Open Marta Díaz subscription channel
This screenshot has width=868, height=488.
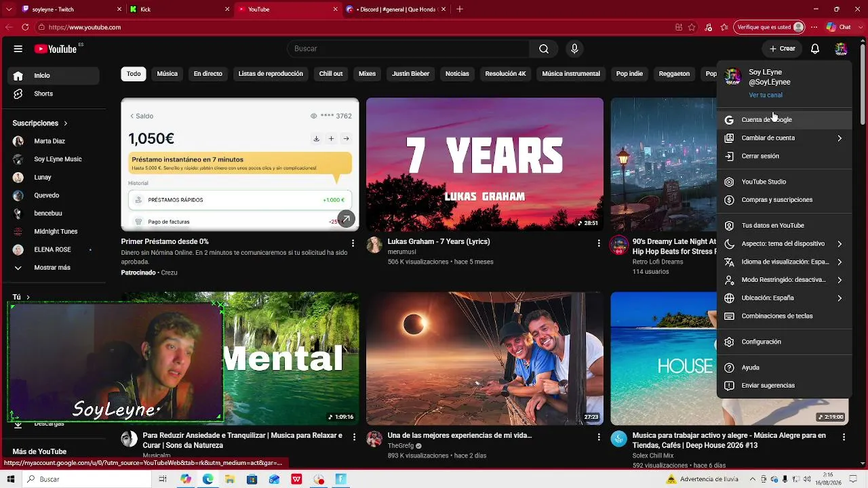[54, 141]
